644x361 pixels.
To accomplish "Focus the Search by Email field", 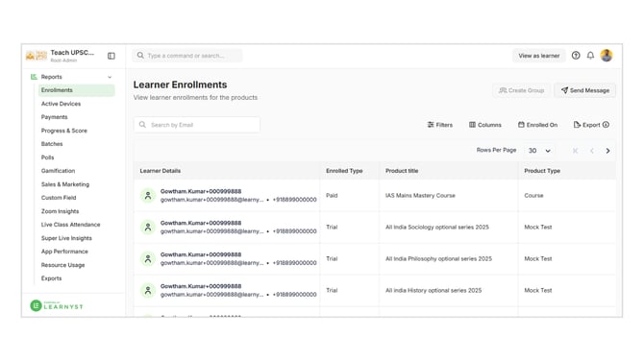I will tap(197, 125).
